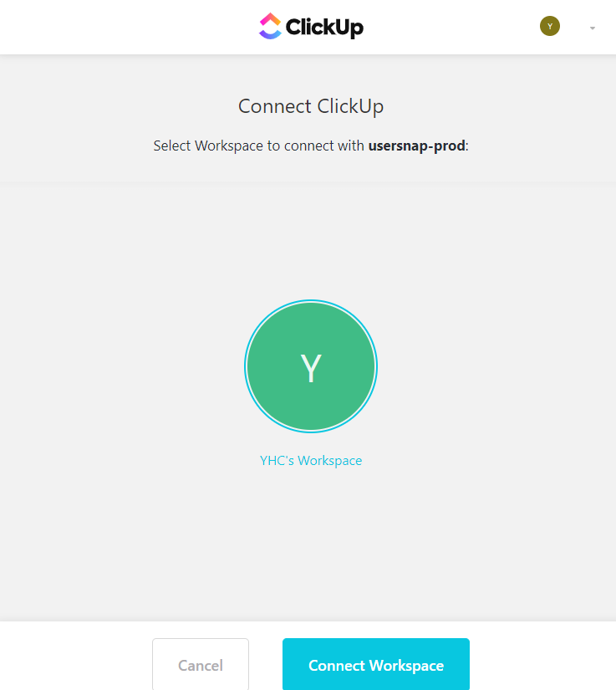The width and height of the screenshot is (616, 690).
Task: Click the white Y letter in the workspace avatar
Action: [x=311, y=368]
